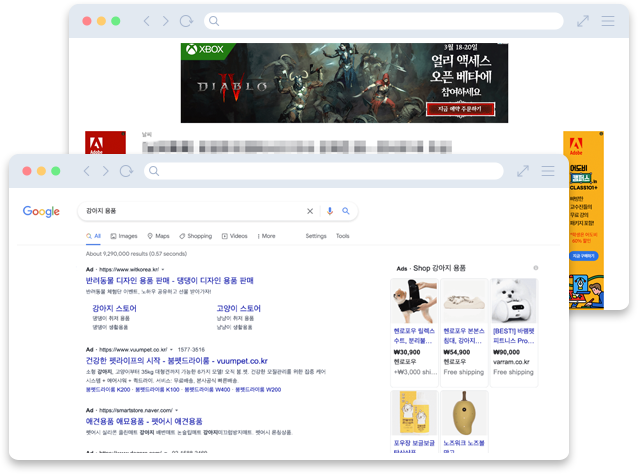Open 붐펫드라이룸 K200 sitelink
The image size is (638, 474).
(x=108, y=390)
